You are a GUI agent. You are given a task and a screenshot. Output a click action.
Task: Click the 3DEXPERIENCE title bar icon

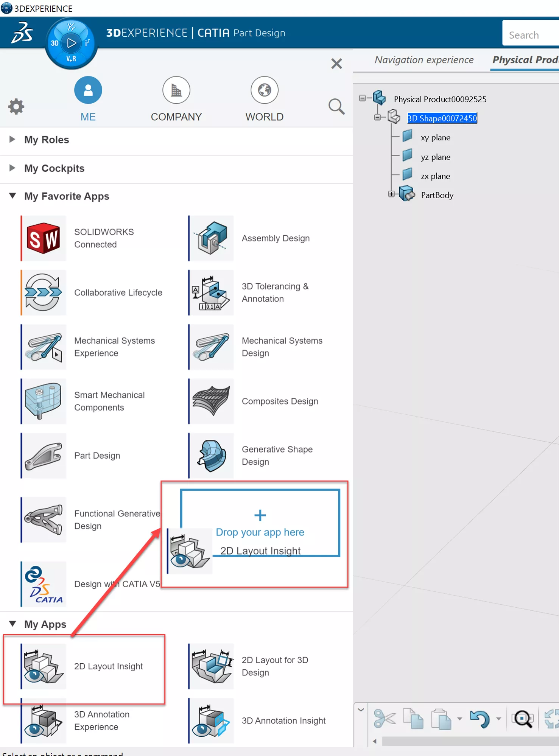[6, 8]
